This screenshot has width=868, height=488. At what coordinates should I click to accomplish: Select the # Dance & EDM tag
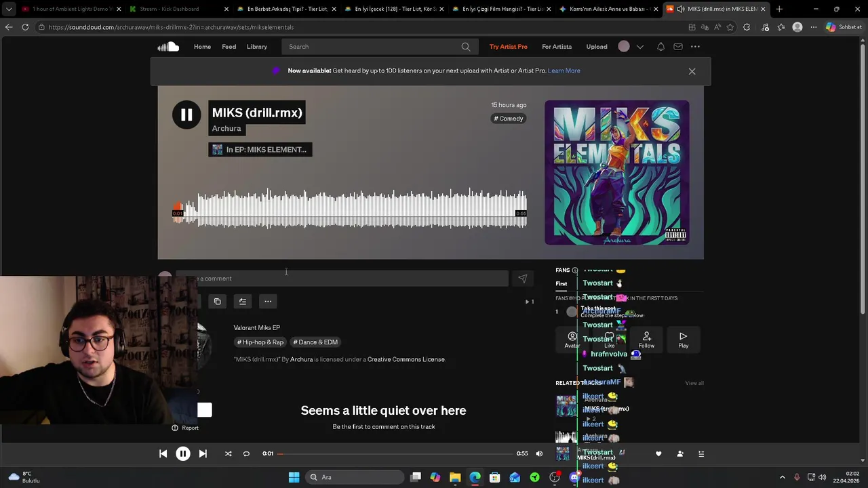click(x=315, y=342)
